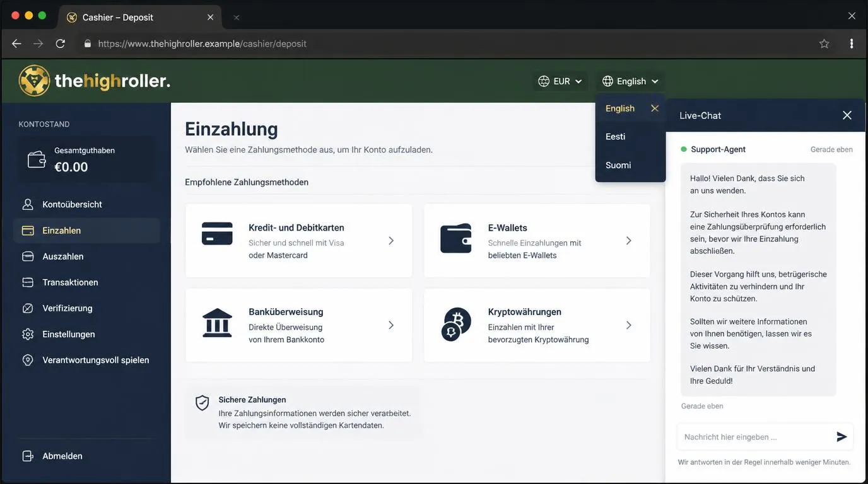The height and width of the screenshot is (484, 868).
Task: Click the wallet icon beside Gesamtguthaben
Action: tap(37, 160)
